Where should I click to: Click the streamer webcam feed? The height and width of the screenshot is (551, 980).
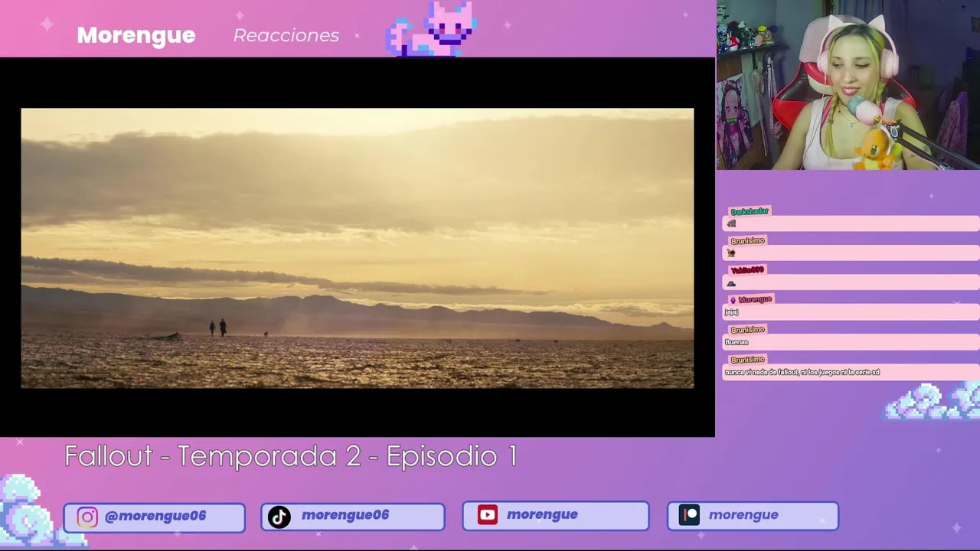click(848, 85)
